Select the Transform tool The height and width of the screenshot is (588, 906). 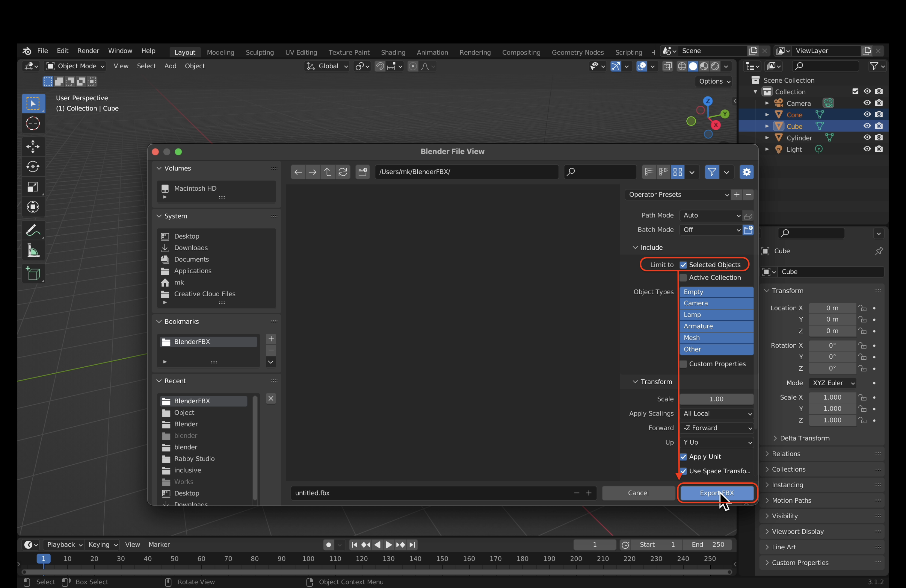pos(33,207)
